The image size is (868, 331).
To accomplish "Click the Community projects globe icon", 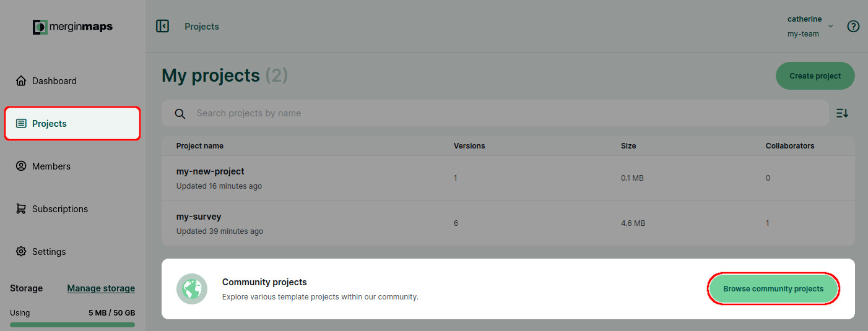I will pos(191,289).
